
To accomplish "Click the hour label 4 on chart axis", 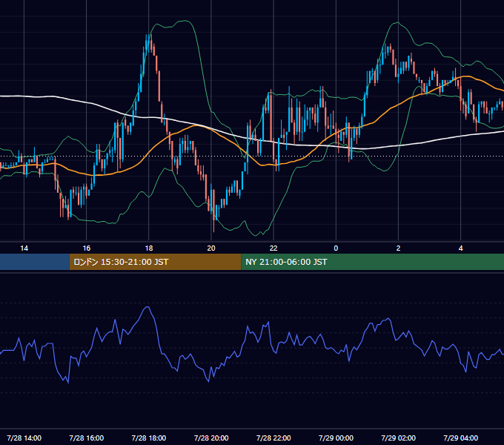I will (x=460, y=248).
